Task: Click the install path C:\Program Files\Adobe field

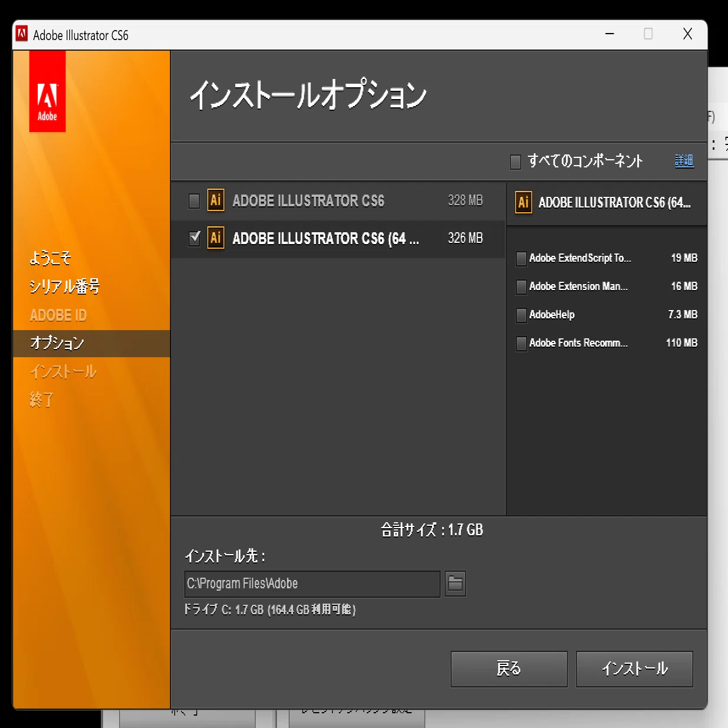Action: coord(312,584)
